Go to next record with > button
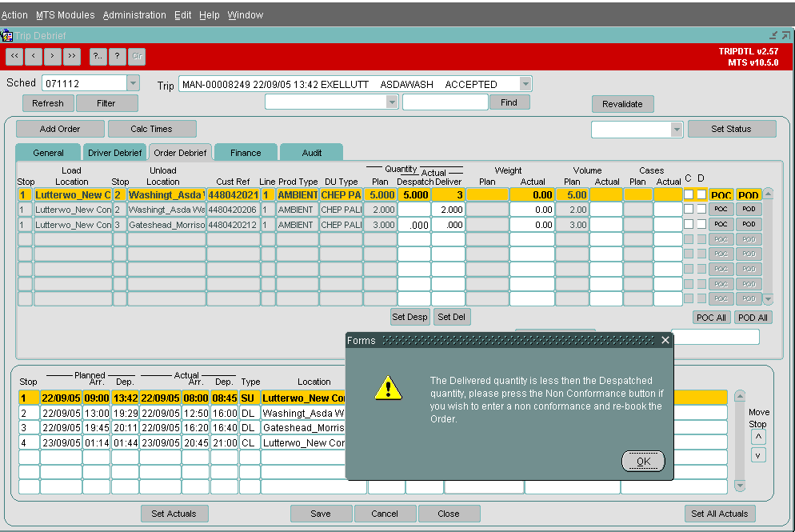Screen dimensions: 795x532 52,56
